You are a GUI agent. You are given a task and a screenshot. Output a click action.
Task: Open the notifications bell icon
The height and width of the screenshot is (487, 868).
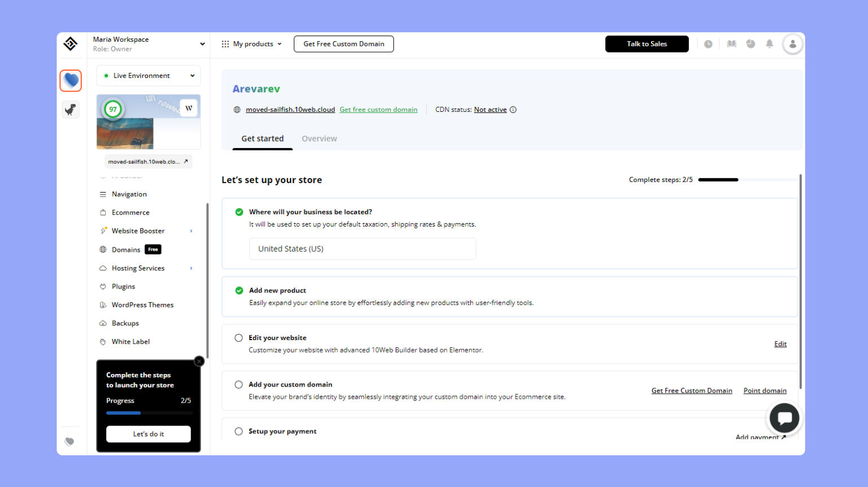point(769,44)
